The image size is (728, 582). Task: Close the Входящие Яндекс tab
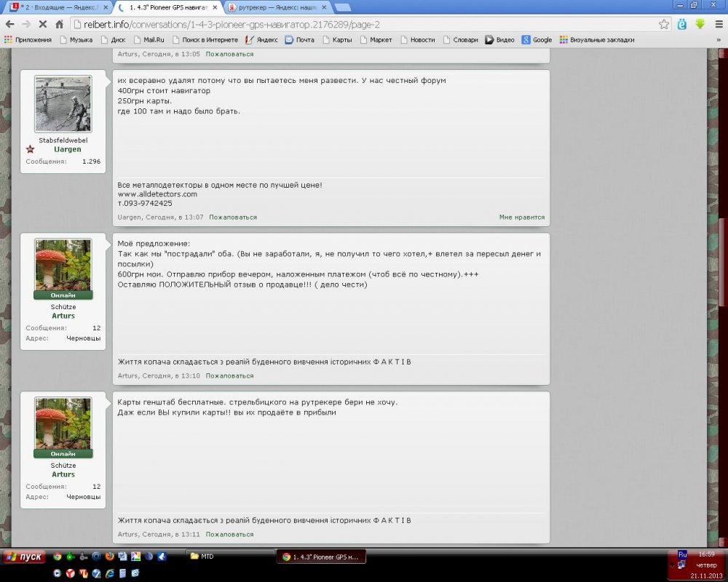point(106,7)
